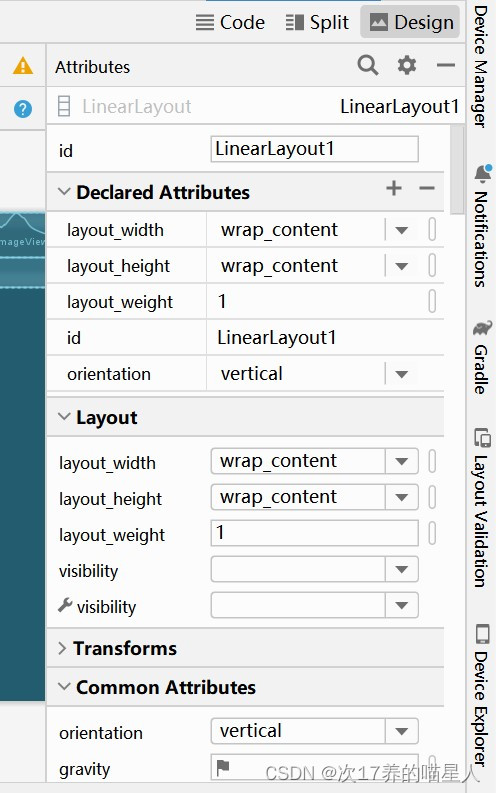Open the blue help question icon

click(23, 109)
